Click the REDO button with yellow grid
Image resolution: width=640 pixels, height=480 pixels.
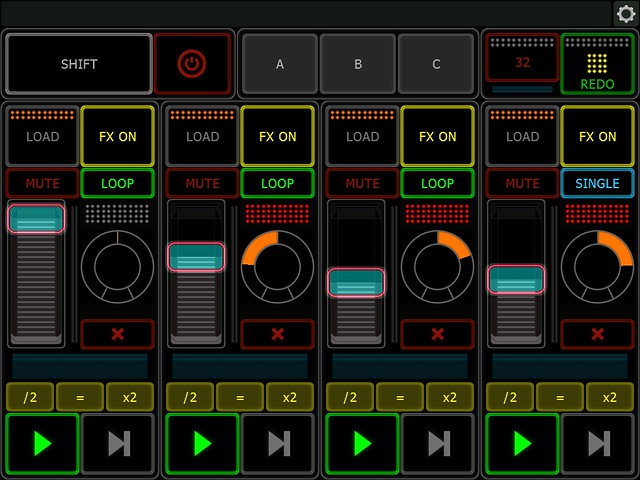[597, 64]
